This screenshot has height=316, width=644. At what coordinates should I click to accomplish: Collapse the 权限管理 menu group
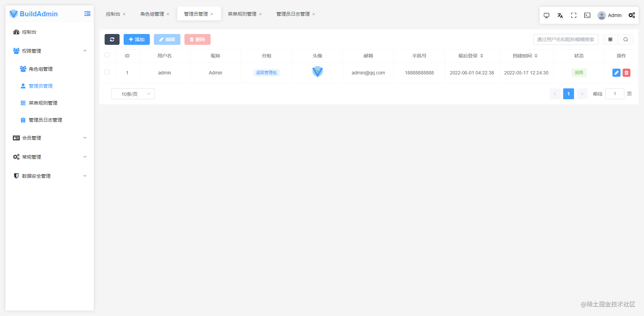[x=50, y=51]
